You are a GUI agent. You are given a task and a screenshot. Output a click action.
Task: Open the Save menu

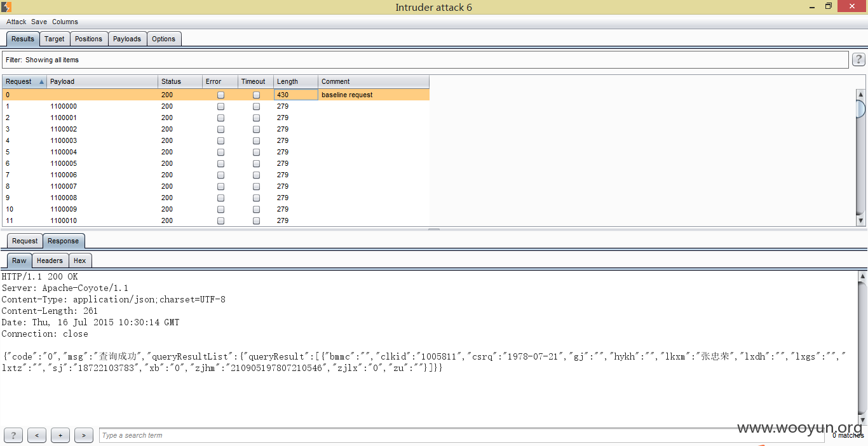click(x=39, y=22)
